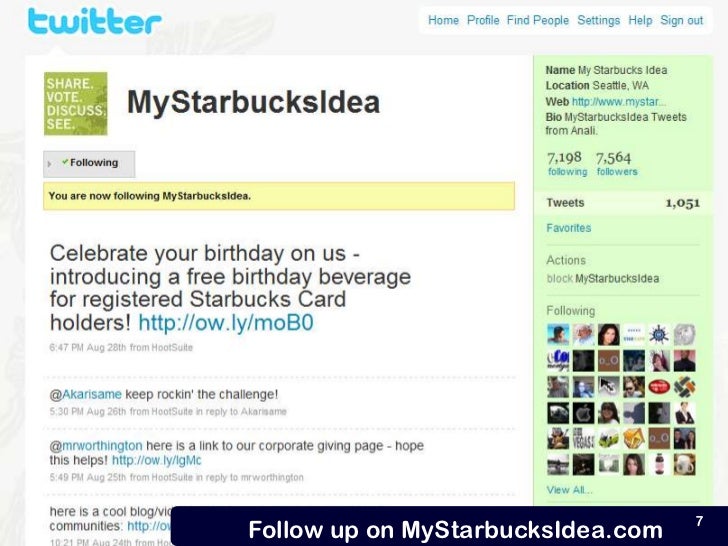Click the Twitter logo
The width and height of the screenshot is (728, 546).
coord(95,21)
